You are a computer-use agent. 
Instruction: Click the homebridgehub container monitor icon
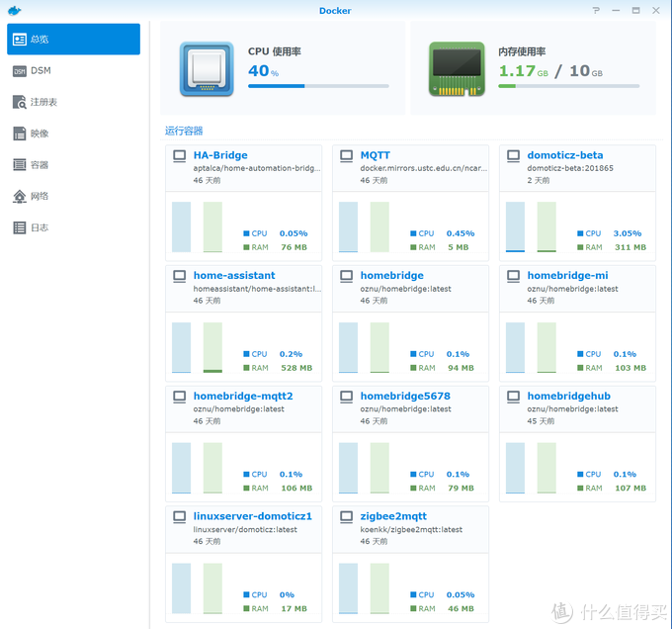pos(514,396)
